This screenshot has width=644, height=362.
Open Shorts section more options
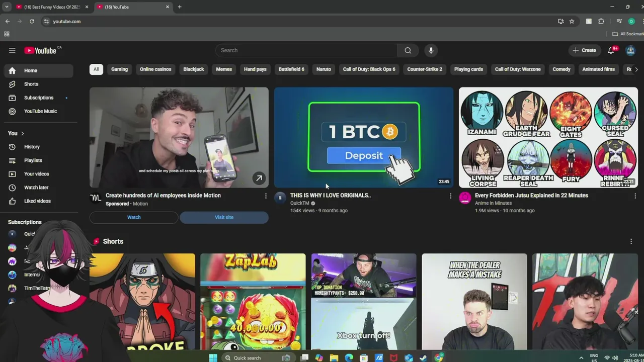pyautogui.click(x=631, y=241)
